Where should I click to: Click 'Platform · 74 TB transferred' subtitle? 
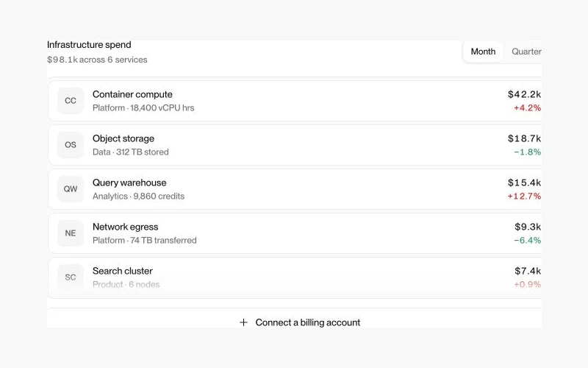click(x=144, y=241)
